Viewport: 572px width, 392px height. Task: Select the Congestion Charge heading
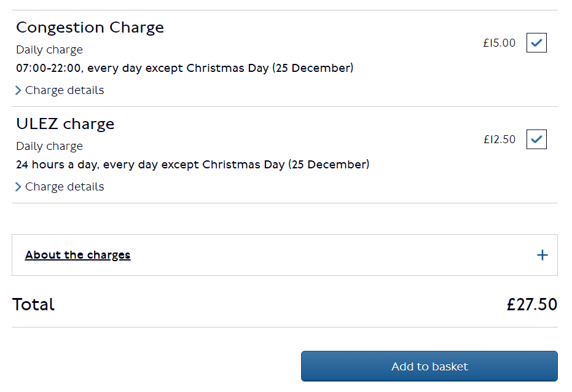90,28
